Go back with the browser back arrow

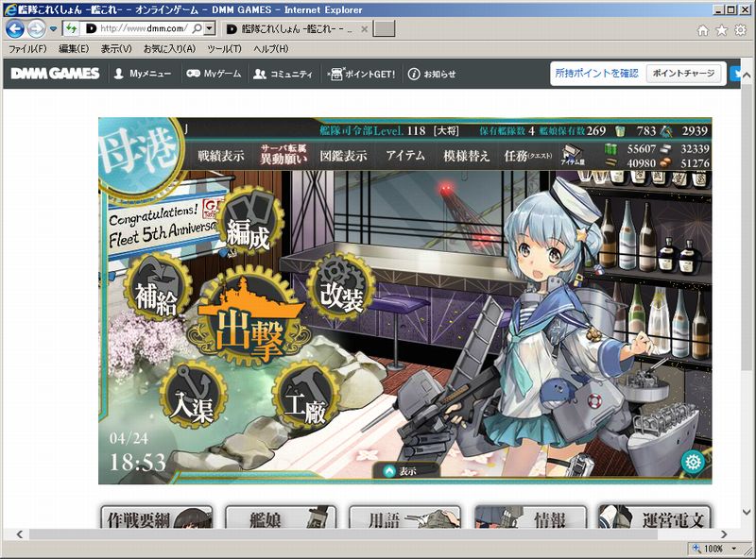(x=15, y=29)
